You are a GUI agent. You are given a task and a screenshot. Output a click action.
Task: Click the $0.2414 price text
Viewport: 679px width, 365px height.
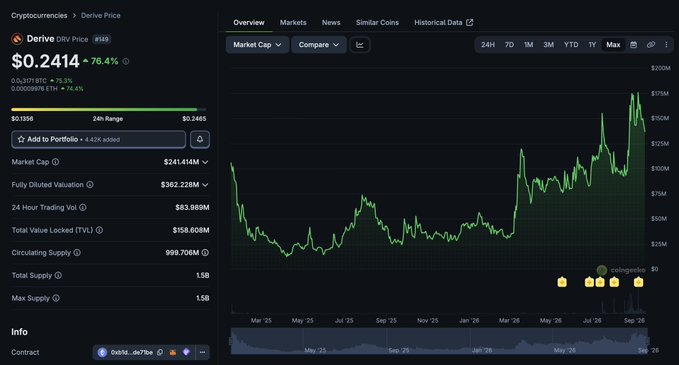point(45,61)
